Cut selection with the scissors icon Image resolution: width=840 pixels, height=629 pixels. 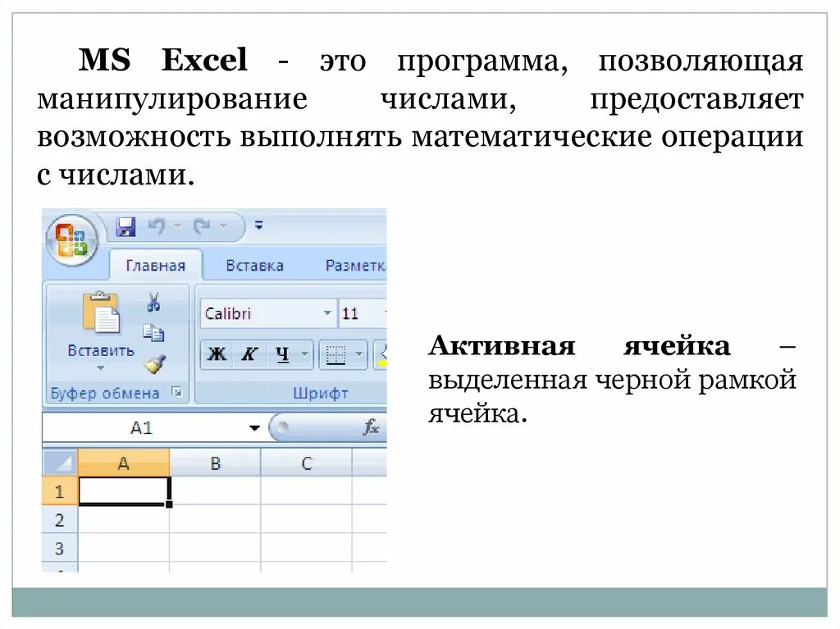click(x=153, y=302)
